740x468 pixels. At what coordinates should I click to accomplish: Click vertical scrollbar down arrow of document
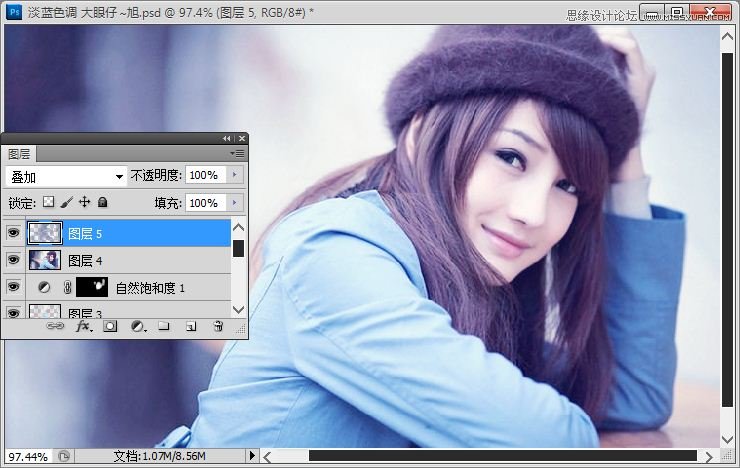click(727, 439)
